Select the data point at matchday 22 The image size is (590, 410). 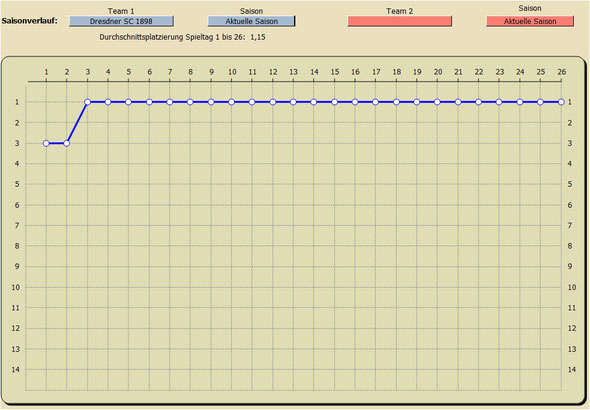tap(478, 102)
